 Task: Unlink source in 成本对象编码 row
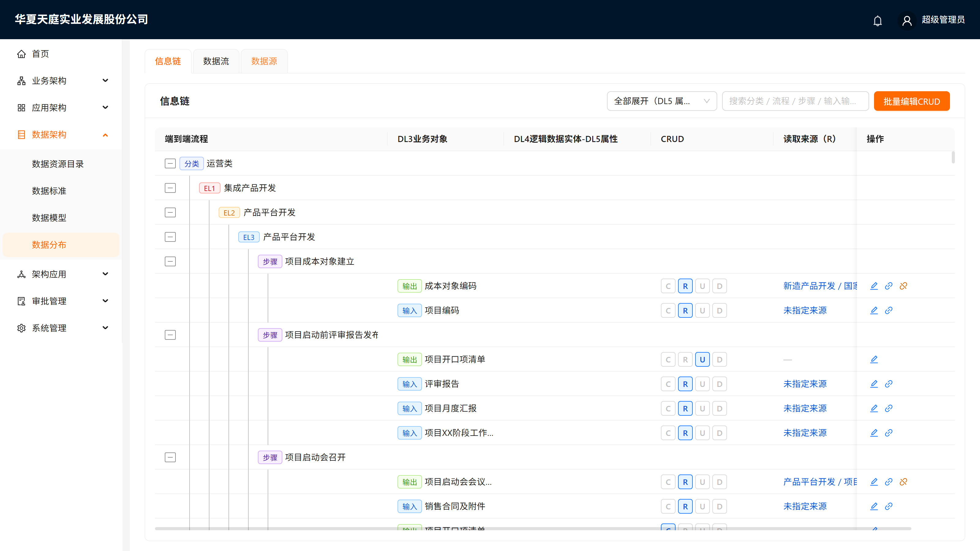903,286
